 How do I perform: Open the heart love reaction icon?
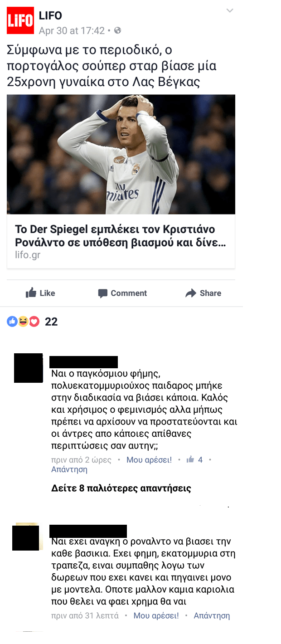[34, 322]
